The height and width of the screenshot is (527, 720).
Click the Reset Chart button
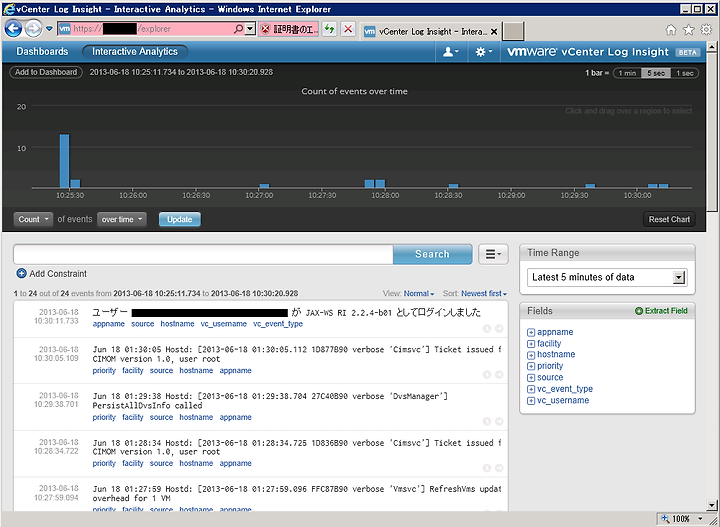click(x=669, y=219)
